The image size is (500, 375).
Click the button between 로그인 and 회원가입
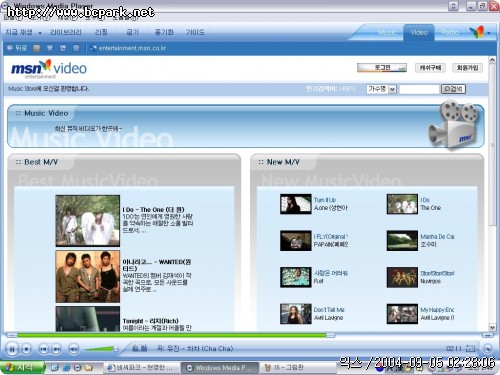(x=430, y=68)
